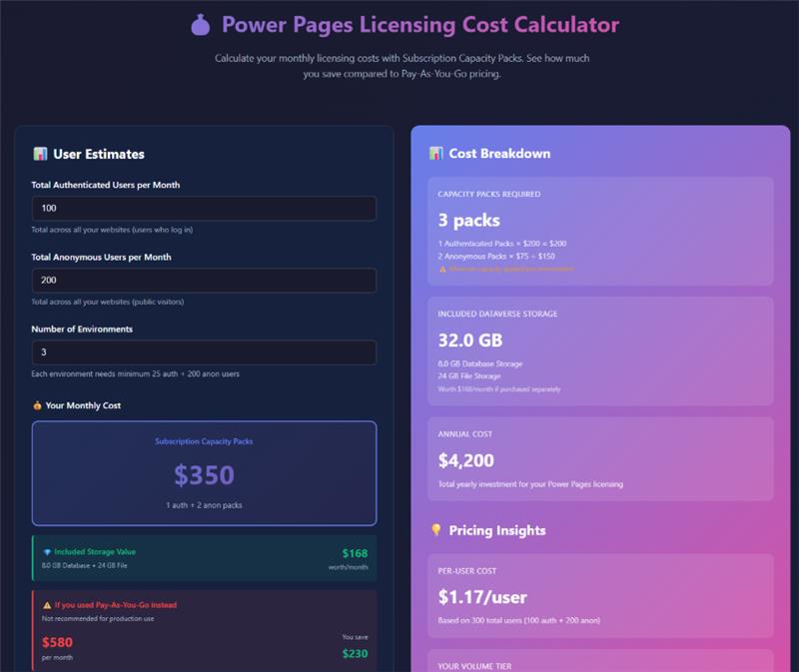This screenshot has width=799, height=672.
Task: Focus the Total Authenticated Users per Month field
Action: [204, 209]
